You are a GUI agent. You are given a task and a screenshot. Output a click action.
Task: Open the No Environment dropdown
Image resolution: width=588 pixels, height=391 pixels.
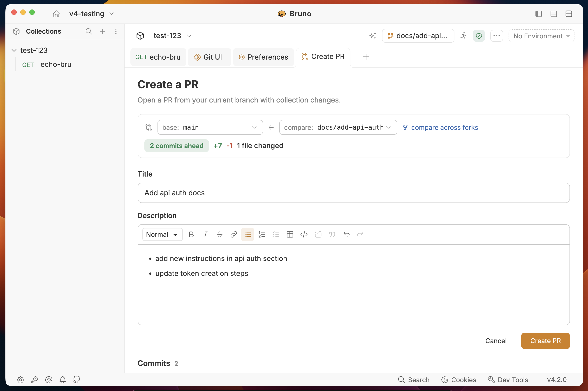[541, 36]
